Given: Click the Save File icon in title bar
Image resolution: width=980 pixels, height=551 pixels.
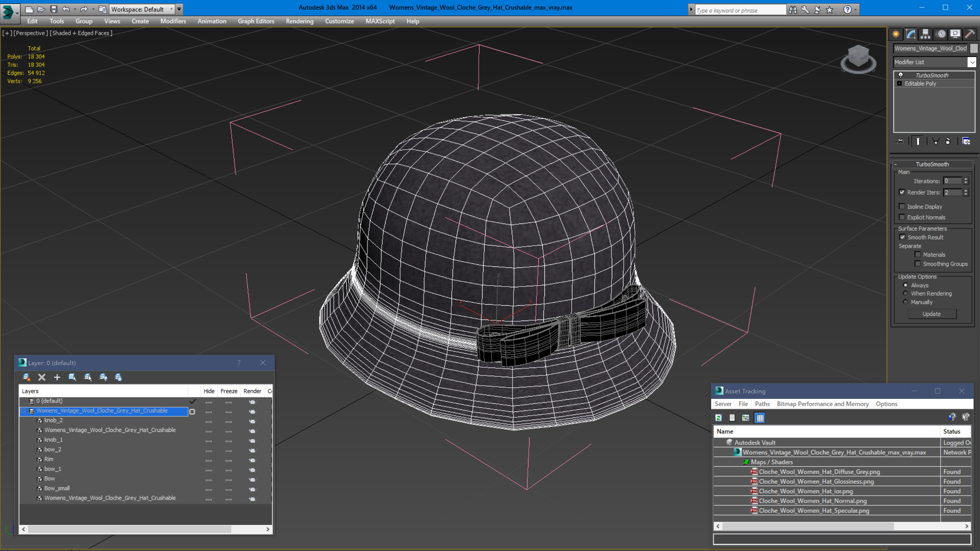Looking at the screenshot, I should [54, 9].
